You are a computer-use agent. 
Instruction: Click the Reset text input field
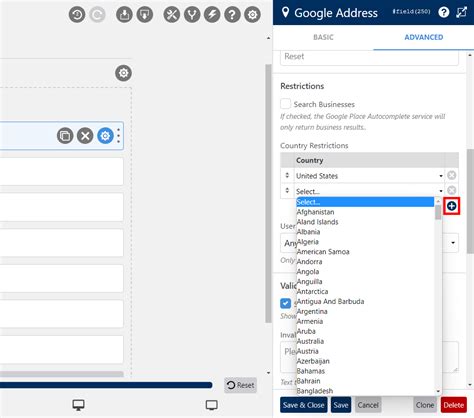coord(369,57)
